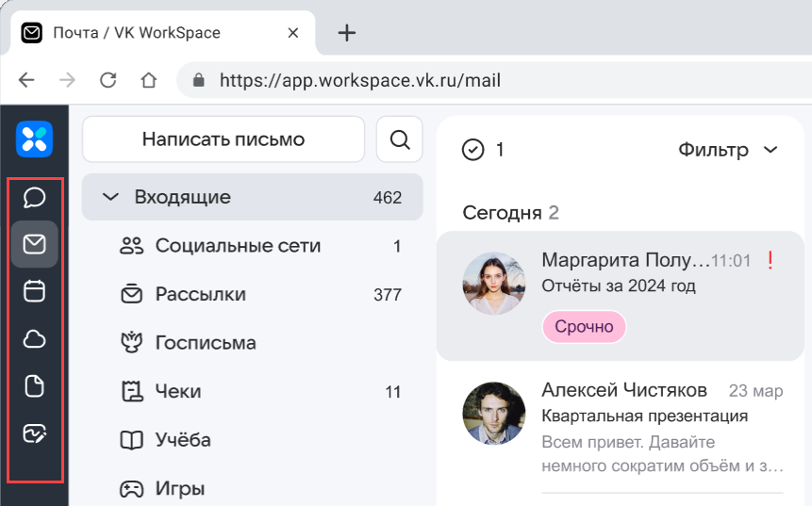Select the Чеки folder
The width and height of the screenshot is (812, 506).
[178, 391]
